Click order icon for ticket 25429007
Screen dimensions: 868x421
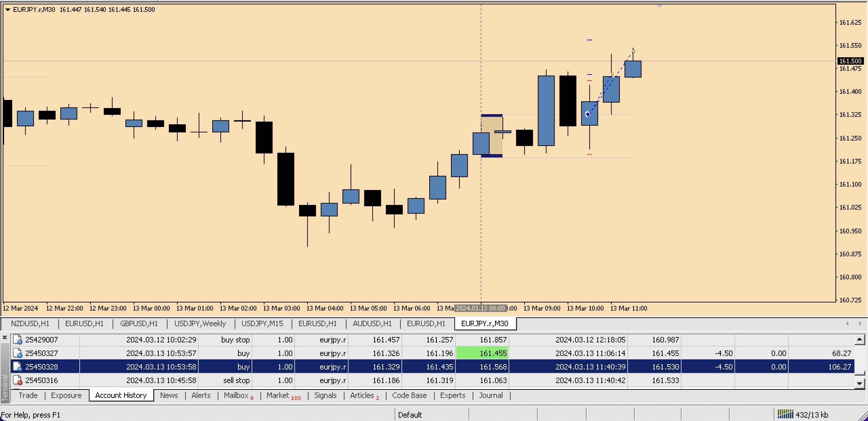[x=17, y=340]
